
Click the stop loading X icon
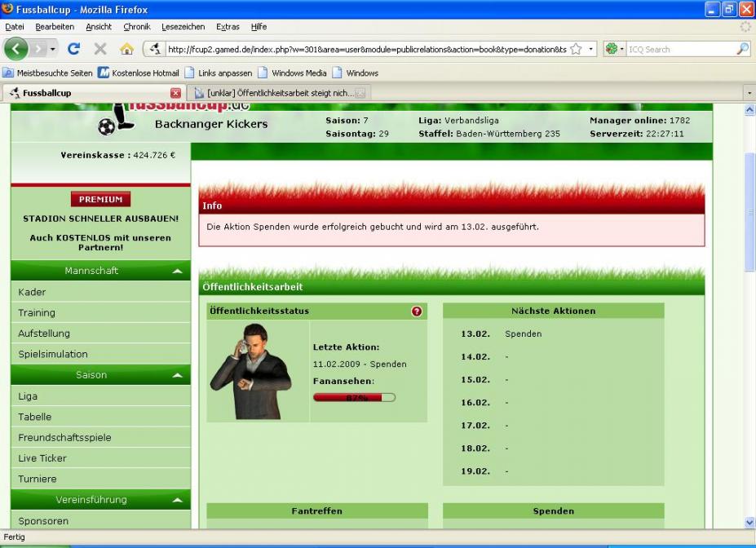[x=100, y=49]
